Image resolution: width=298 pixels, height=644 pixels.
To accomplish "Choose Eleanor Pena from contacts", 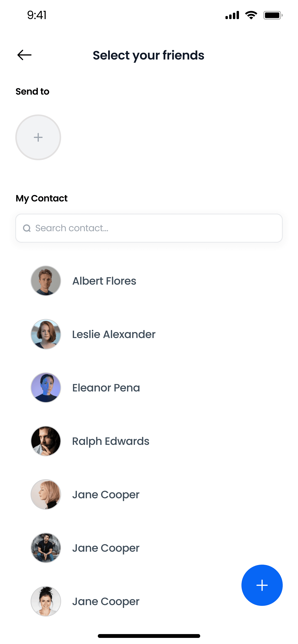I will [x=106, y=388].
